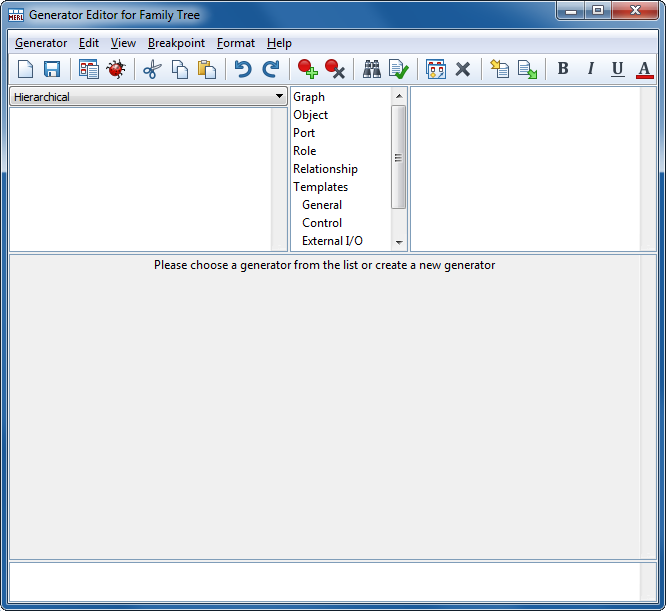Click the scissors Cut icon

(x=152, y=69)
